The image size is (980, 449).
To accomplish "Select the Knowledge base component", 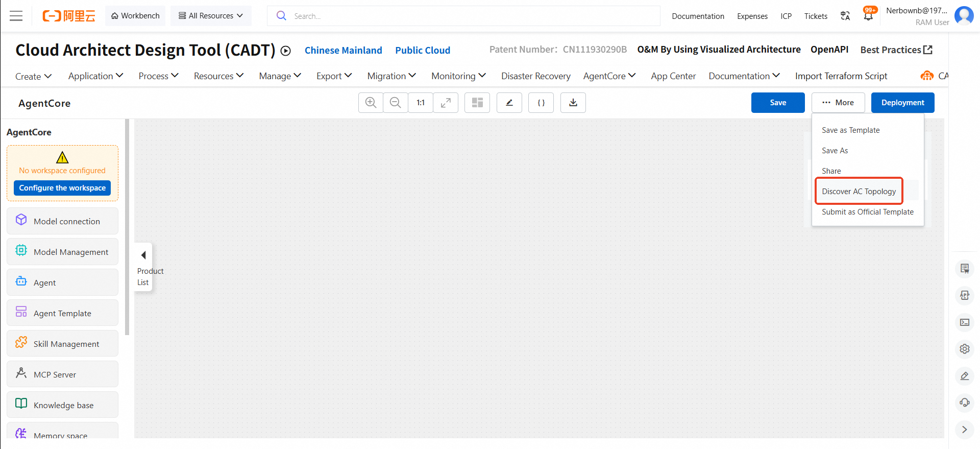I will point(62,405).
